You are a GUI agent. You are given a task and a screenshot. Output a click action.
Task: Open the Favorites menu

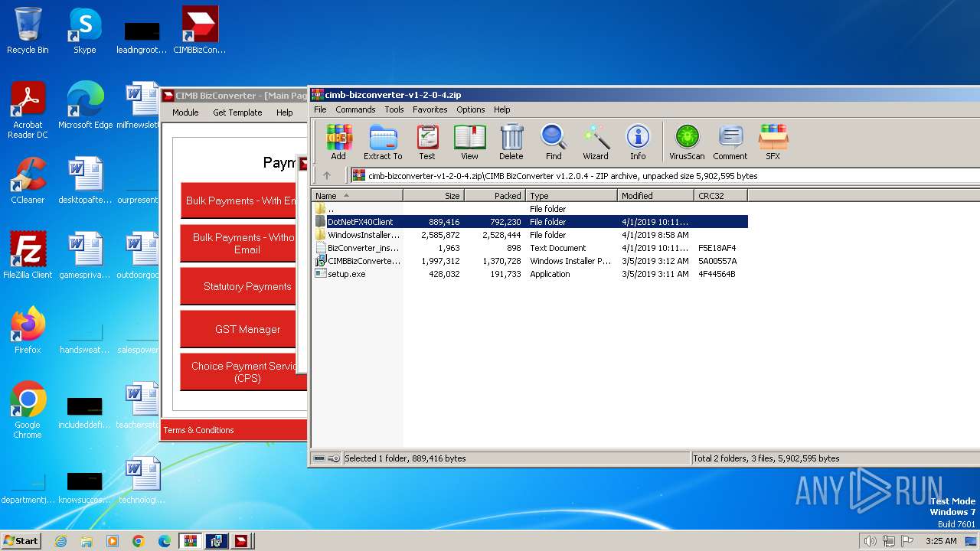(x=430, y=109)
